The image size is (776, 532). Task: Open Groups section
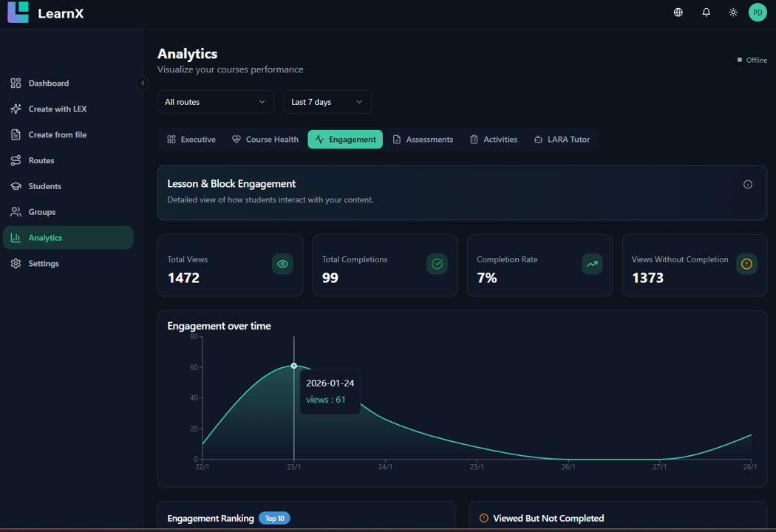point(68,212)
